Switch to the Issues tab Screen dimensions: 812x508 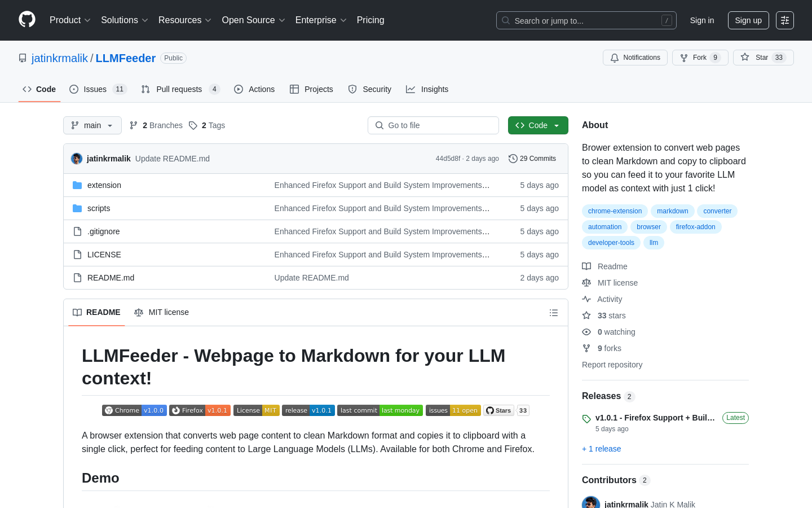pos(98,89)
